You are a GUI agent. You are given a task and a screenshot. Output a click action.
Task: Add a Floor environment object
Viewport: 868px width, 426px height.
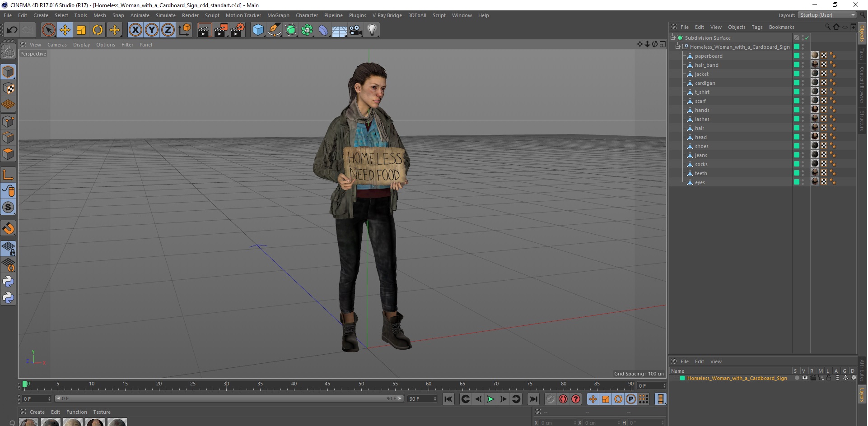click(340, 30)
